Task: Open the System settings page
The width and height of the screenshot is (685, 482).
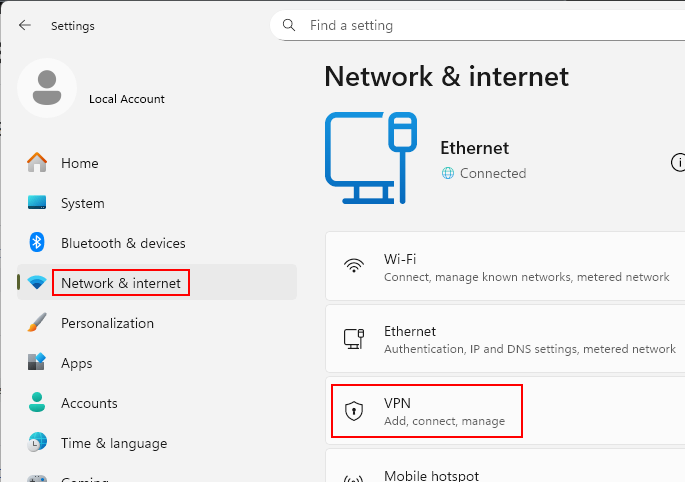Action: point(82,203)
